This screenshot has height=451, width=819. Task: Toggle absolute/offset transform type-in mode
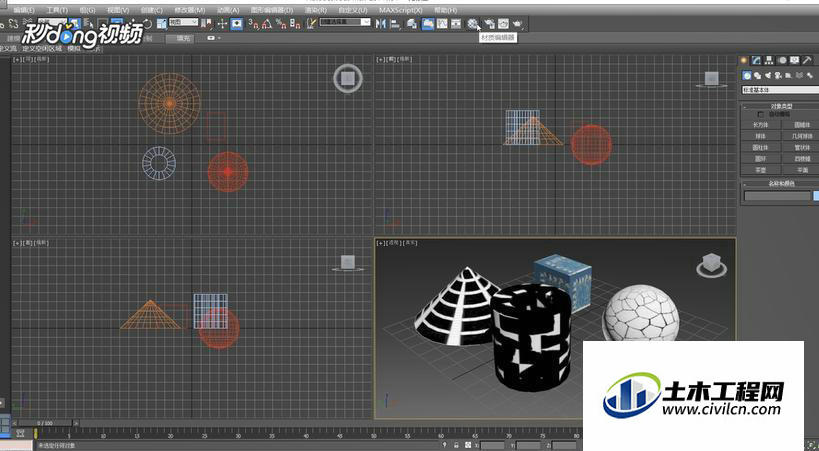(467, 445)
